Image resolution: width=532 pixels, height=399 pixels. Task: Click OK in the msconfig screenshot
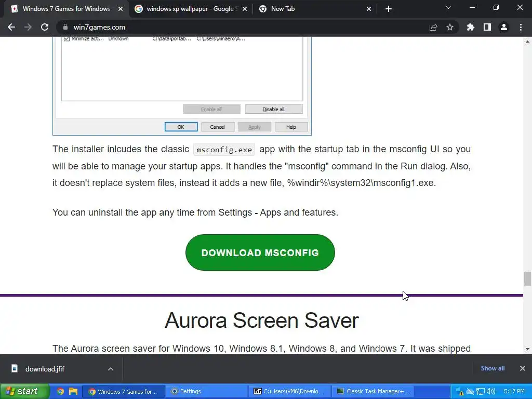click(x=181, y=127)
